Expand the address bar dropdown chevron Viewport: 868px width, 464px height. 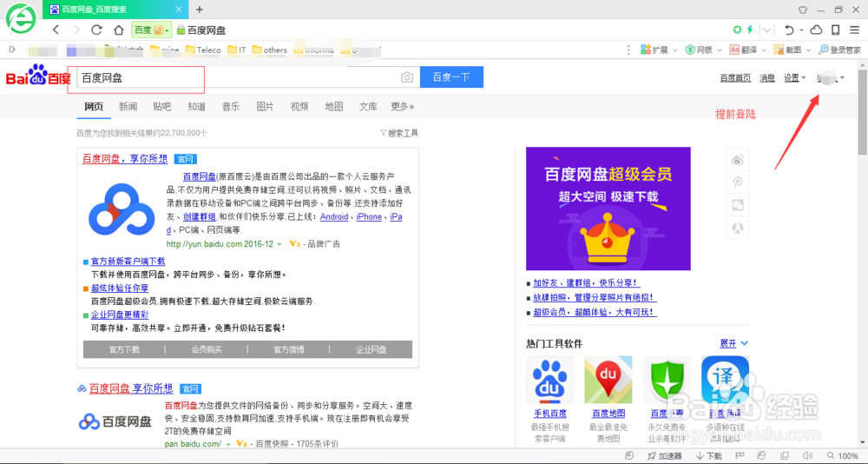[x=766, y=30]
